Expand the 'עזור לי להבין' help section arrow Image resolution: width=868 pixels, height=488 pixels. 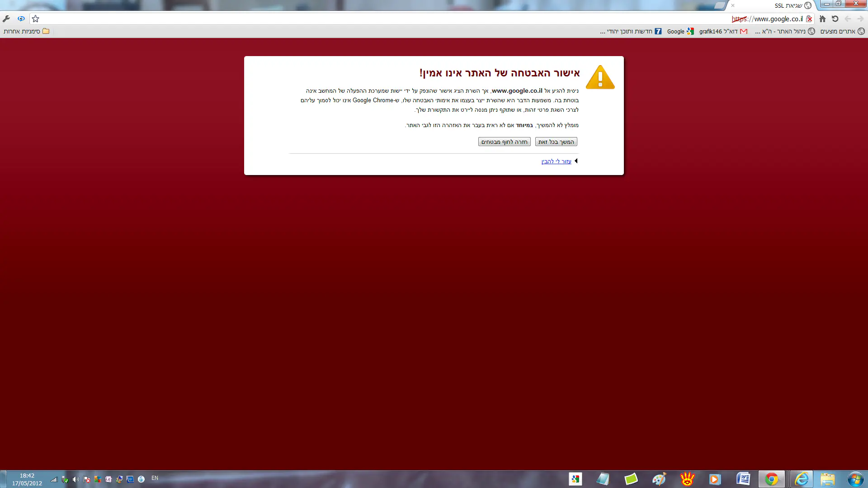[x=576, y=161]
